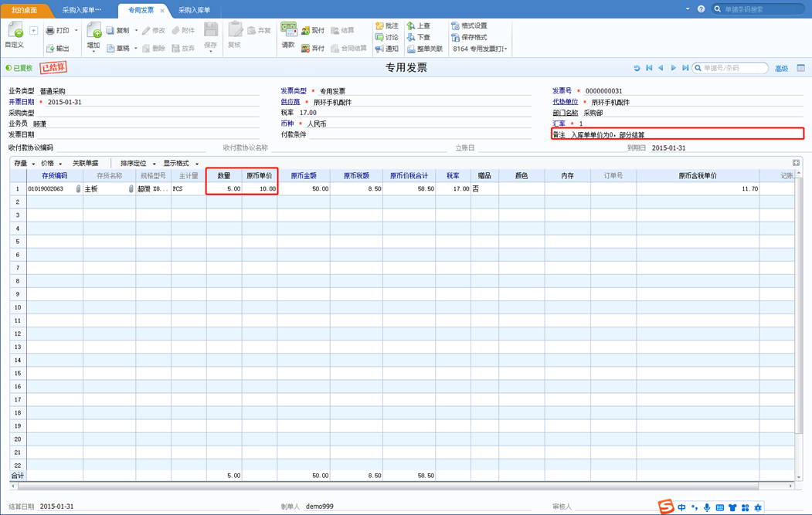Click the 整单关联 document link icon

(x=411, y=49)
